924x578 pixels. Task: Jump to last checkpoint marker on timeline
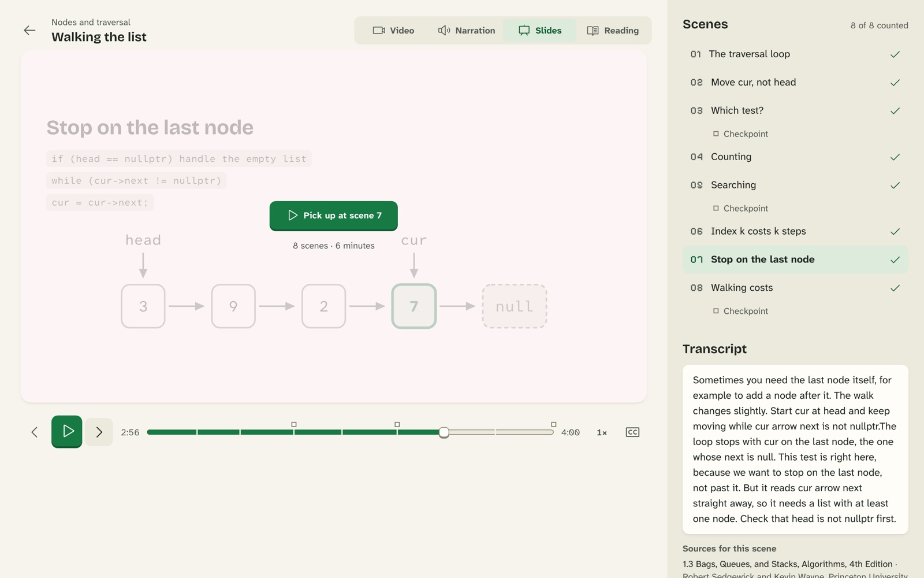(x=553, y=424)
